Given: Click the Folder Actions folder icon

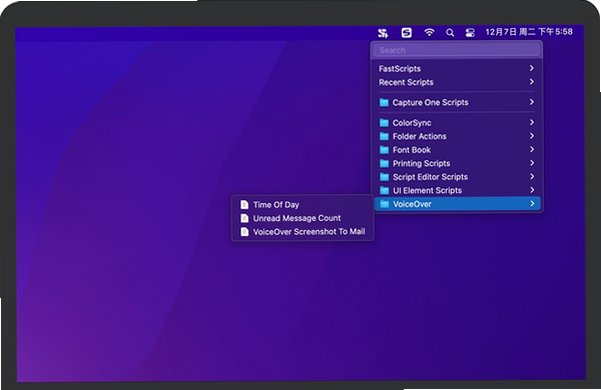Looking at the screenshot, I should [384, 136].
